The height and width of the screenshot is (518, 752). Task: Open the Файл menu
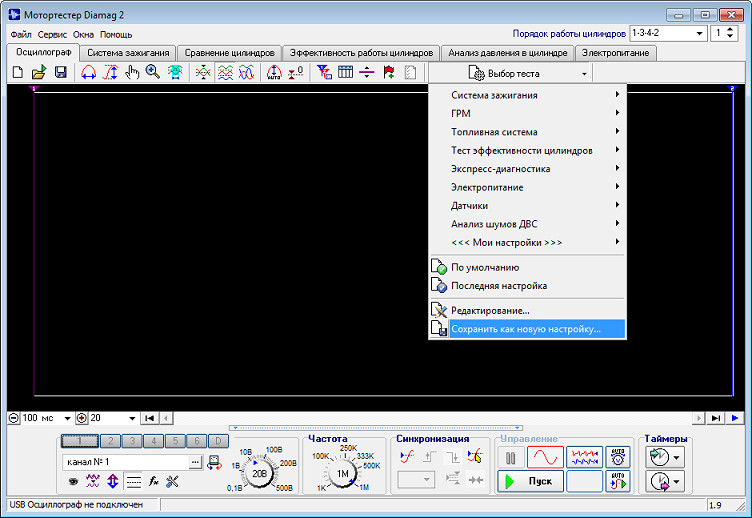click(x=21, y=35)
